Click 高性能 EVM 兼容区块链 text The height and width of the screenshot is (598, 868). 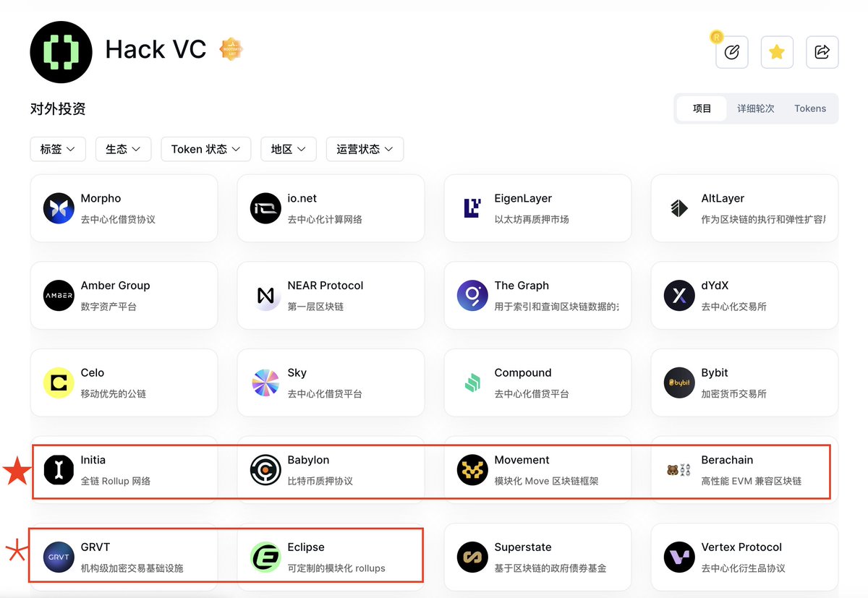(x=752, y=481)
